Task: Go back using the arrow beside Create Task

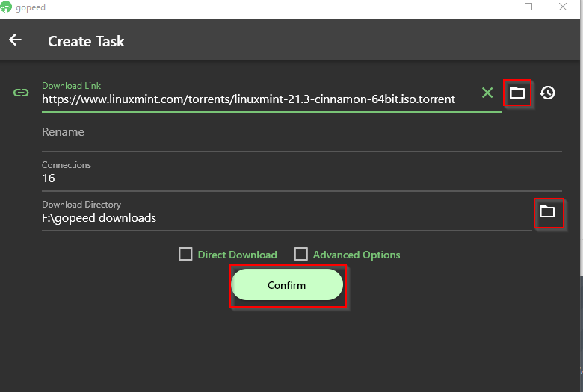Action: coord(15,40)
